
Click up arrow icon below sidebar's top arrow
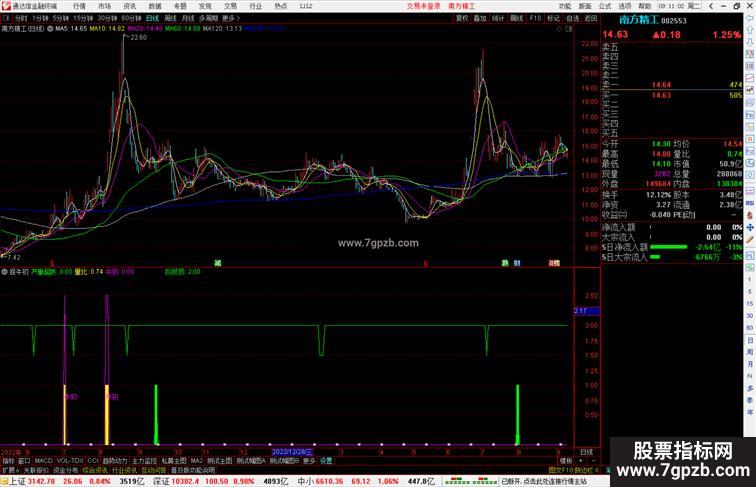(750, 30)
